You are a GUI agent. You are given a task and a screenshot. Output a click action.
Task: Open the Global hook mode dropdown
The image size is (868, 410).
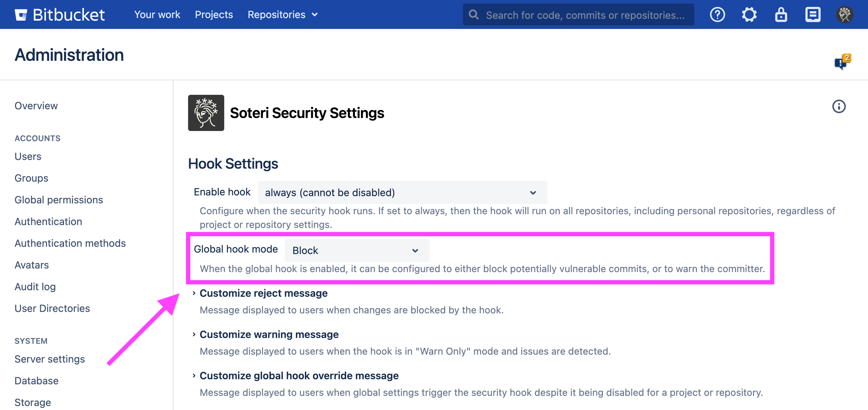[356, 250]
